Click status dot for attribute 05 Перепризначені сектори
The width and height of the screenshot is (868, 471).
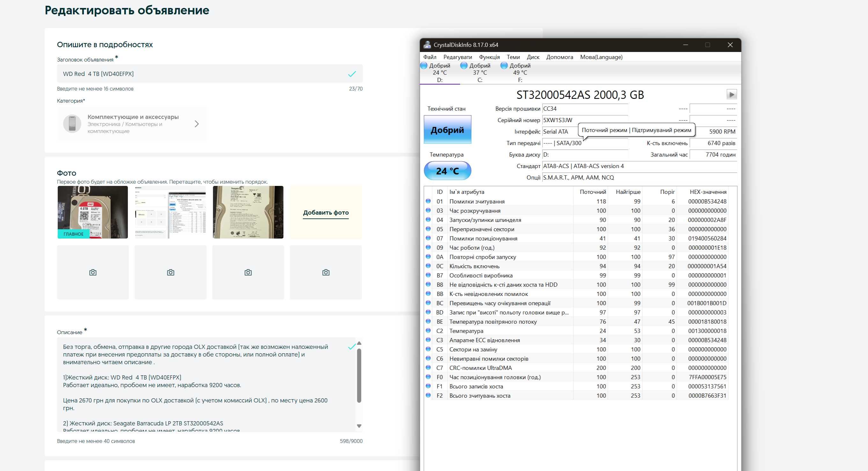pos(428,229)
